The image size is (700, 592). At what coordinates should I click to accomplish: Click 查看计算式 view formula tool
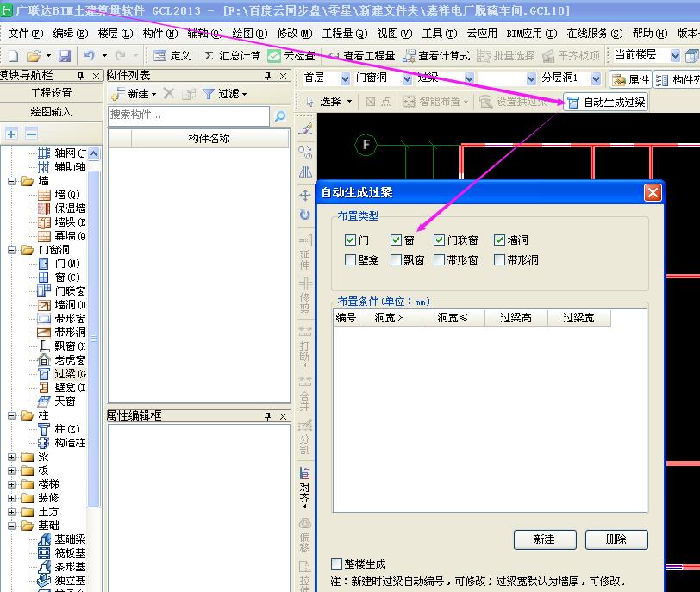(436, 56)
